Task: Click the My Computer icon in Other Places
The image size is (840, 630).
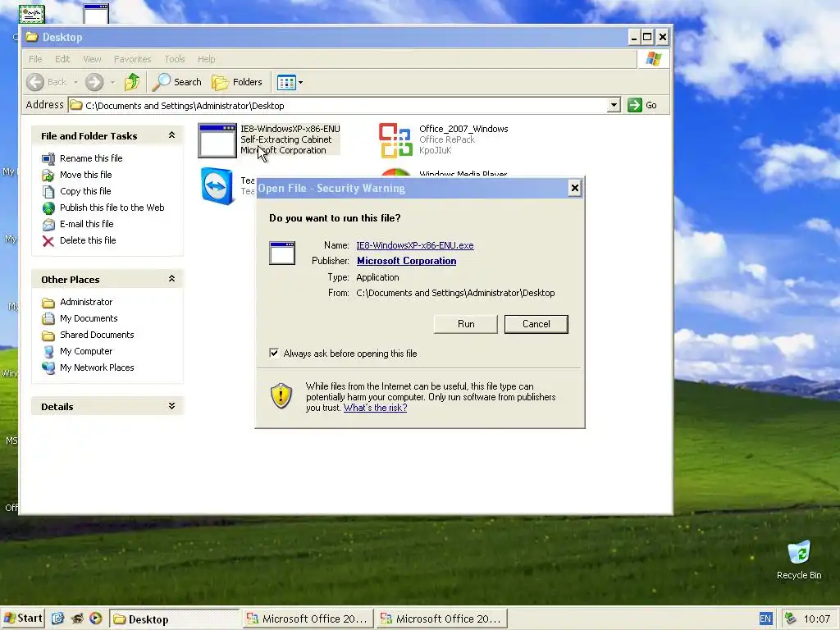Action: (48, 351)
